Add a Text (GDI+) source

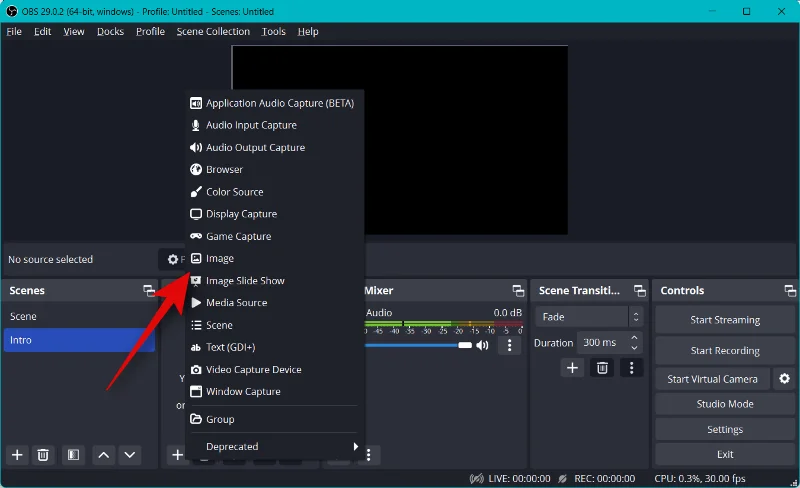tap(274, 347)
